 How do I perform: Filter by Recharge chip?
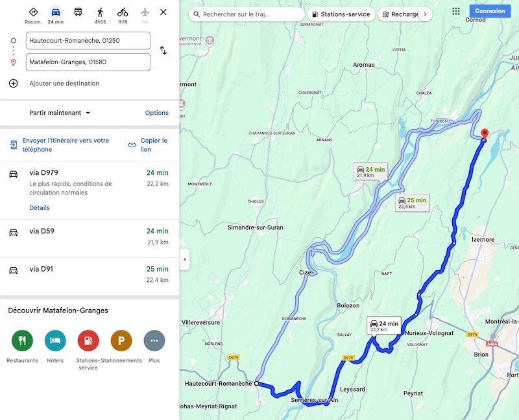[x=400, y=14]
